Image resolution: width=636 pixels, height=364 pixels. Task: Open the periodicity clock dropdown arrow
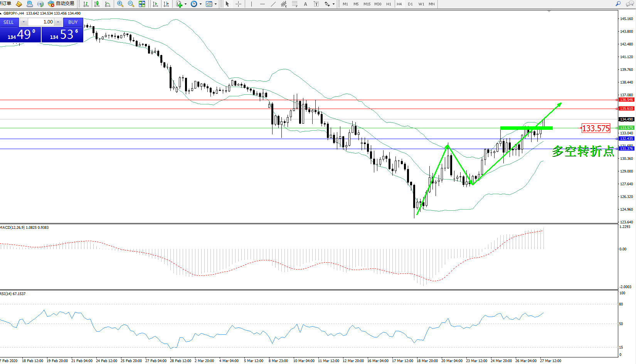pos(200,4)
